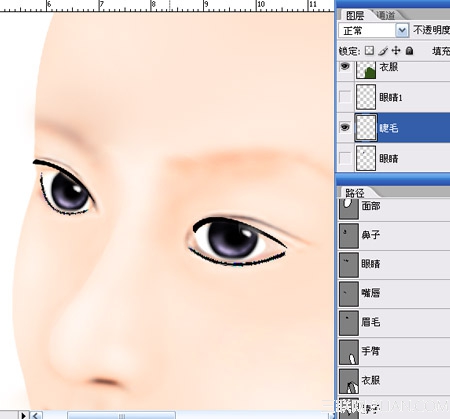Select the 图层 layers tab
Image resolution: width=450 pixels, height=419 pixels.
(x=355, y=15)
